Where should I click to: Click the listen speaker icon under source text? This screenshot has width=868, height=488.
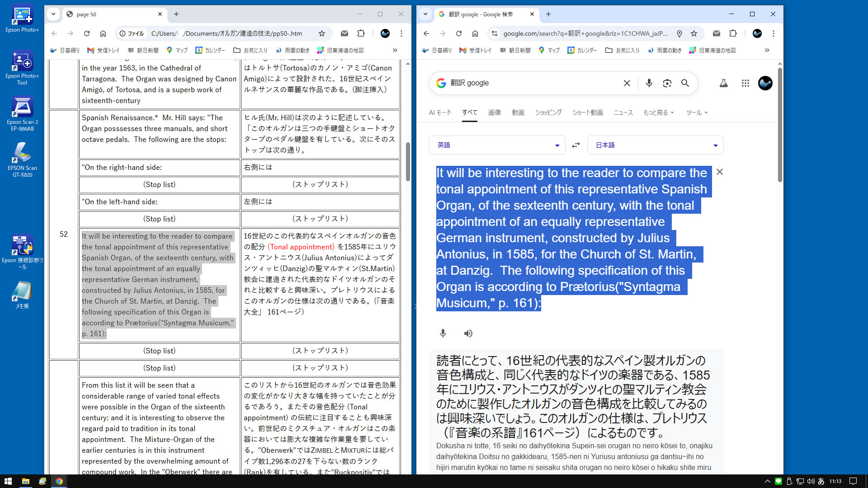click(x=468, y=333)
